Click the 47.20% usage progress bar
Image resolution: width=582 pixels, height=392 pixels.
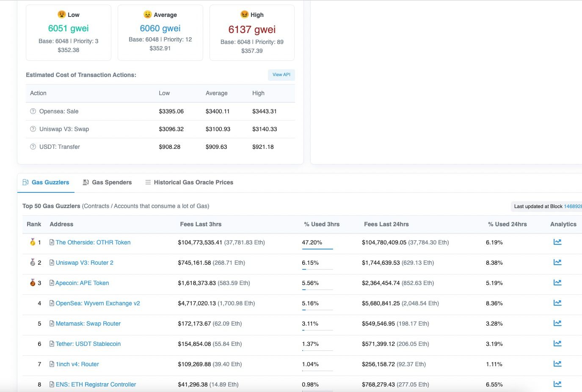point(317,249)
